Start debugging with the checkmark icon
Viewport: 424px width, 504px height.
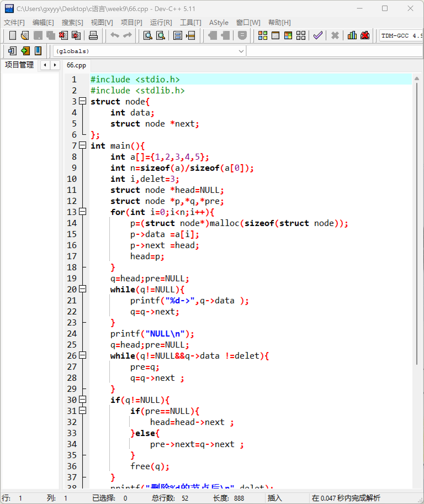[x=318, y=35]
